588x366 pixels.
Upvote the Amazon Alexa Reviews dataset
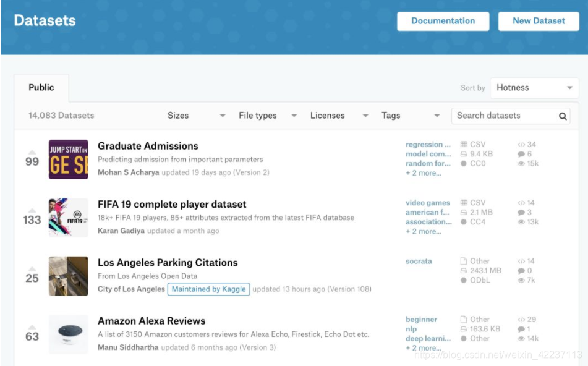pyautogui.click(x=32, y=328)
